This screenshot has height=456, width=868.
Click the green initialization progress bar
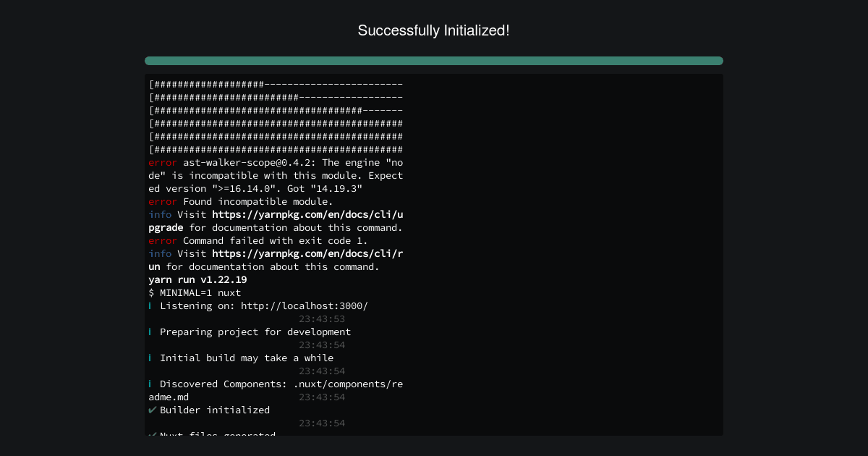(x=434, y=61)
